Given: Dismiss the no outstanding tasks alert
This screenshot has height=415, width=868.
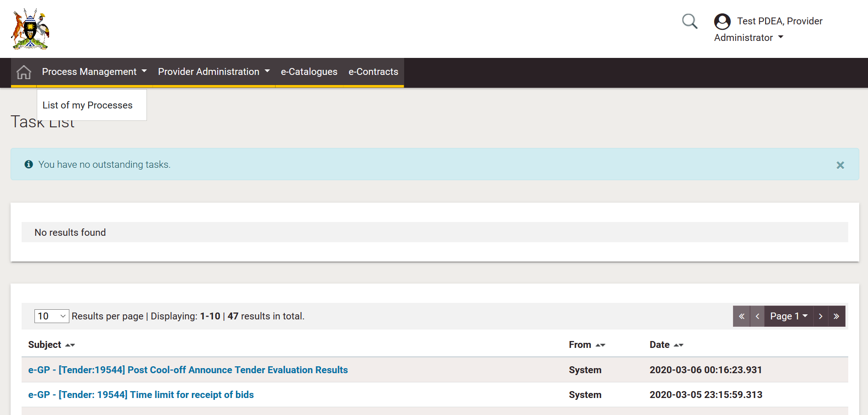Looking at the screenshot, I should tap(840, 165).
